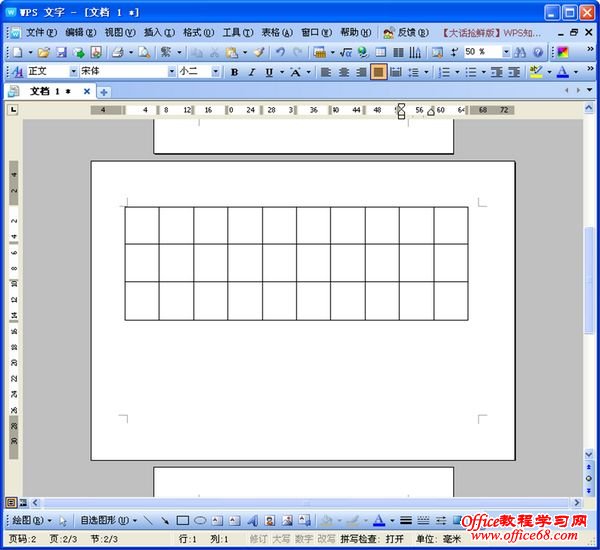This screenshot has width=600, height=550.
Task: Toggle numbered list
Action: pyautogui.click(x=444, y=72)
